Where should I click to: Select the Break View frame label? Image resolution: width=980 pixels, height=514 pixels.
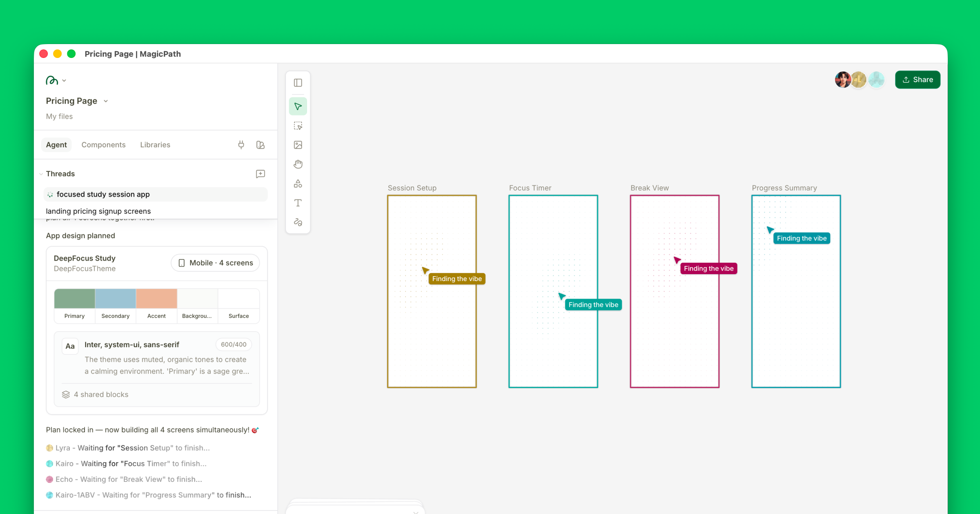[x=649, y=188]
